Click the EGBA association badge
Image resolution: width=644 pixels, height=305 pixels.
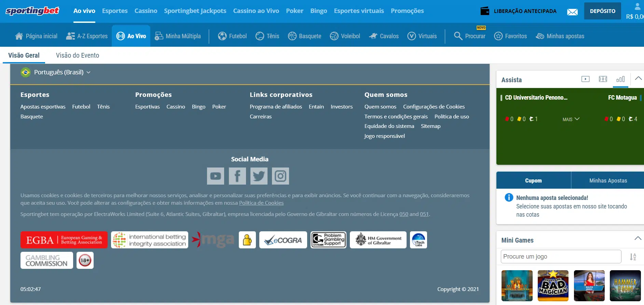[x=64, y=240]
